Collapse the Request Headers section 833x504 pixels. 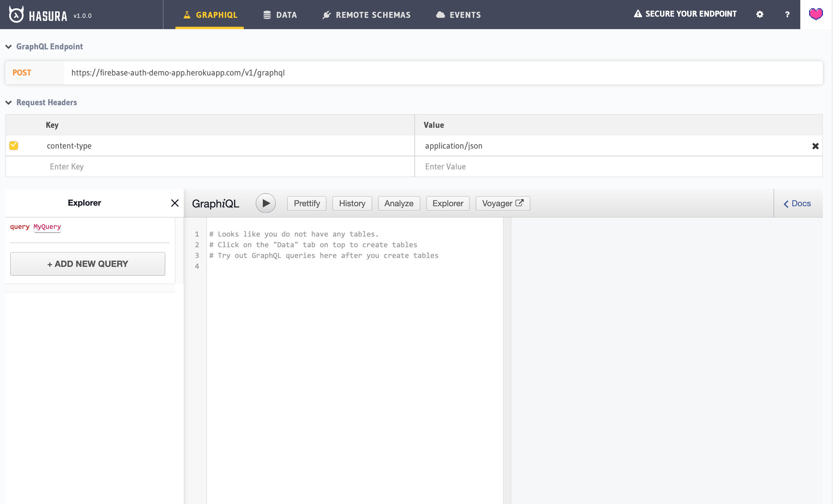coord(9,103)
